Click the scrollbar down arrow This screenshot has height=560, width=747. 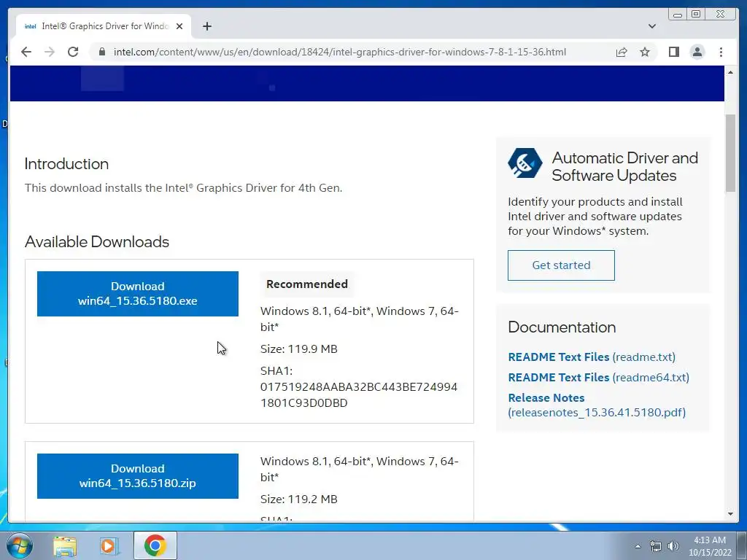[x=730, y=514]
